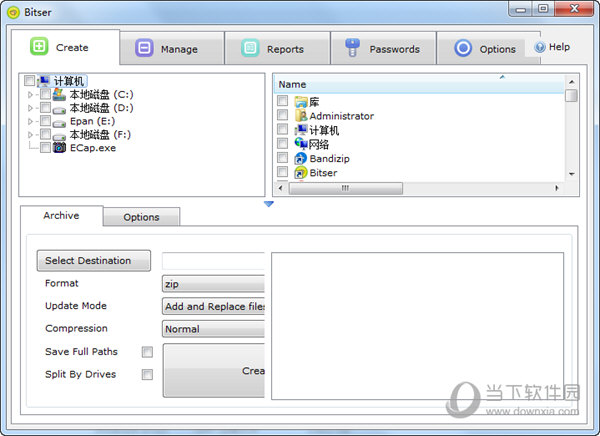Click the 本地磁盘 (D:) drive icon

click(x=59, y=110)
